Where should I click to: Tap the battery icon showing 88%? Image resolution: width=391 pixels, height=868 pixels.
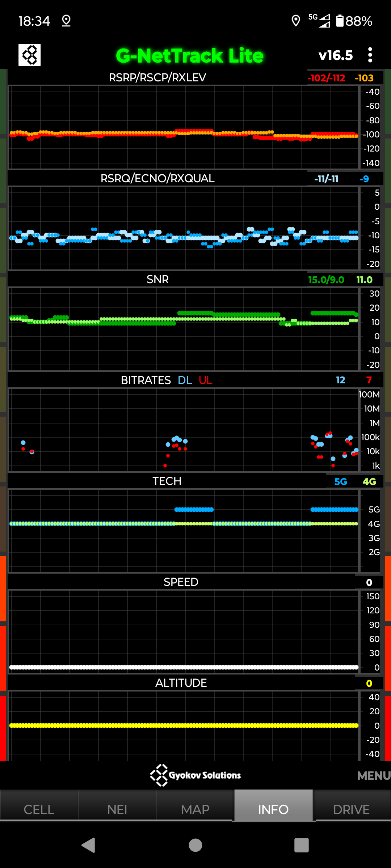point(340,21)
